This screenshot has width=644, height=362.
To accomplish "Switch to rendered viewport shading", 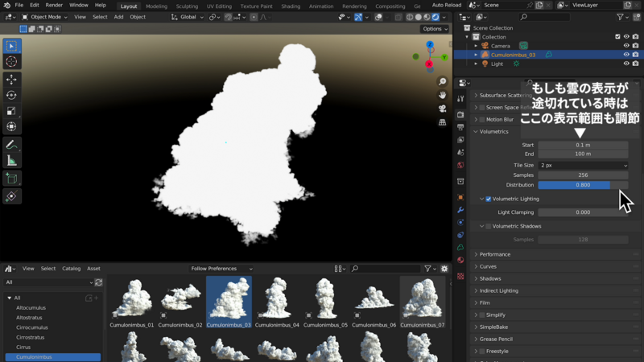I will pos(436,17).
